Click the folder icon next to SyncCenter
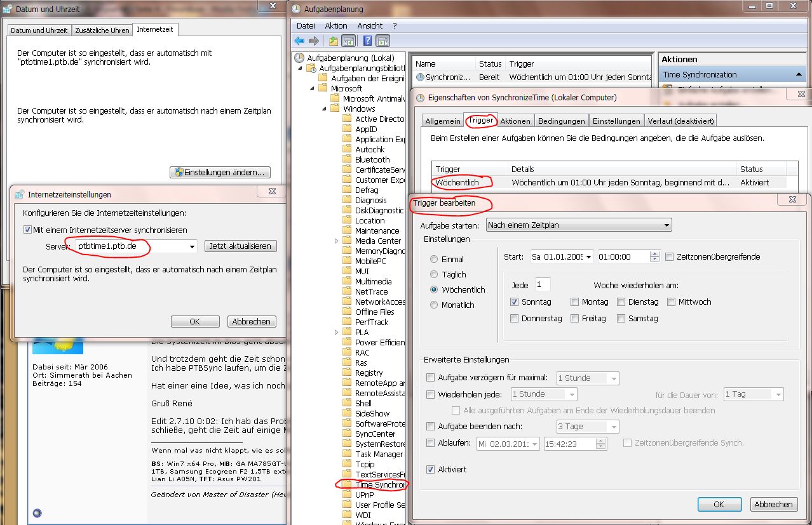The height and width of the screenshot is (525, 812). (347, 434)
